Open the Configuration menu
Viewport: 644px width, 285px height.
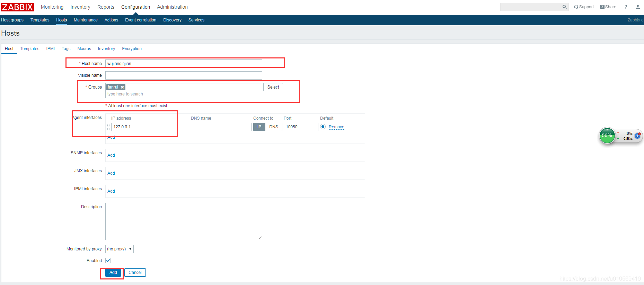[135, 7]
